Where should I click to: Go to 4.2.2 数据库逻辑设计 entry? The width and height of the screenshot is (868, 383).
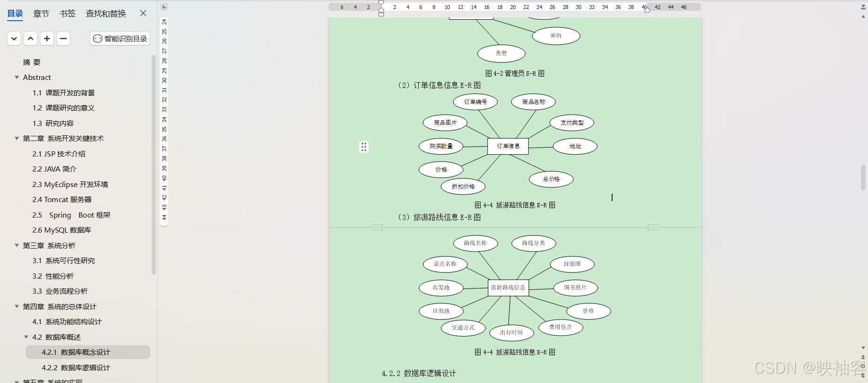coord(76,367)
